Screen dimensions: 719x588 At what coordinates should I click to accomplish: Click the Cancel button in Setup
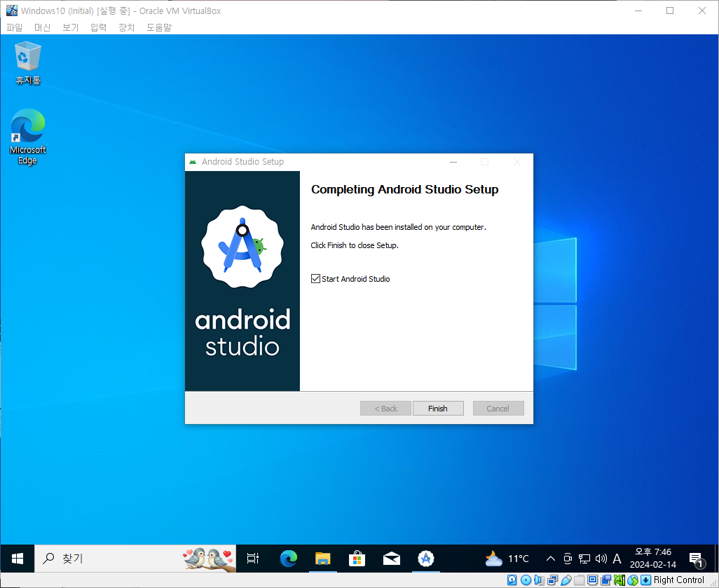(498, 408)
